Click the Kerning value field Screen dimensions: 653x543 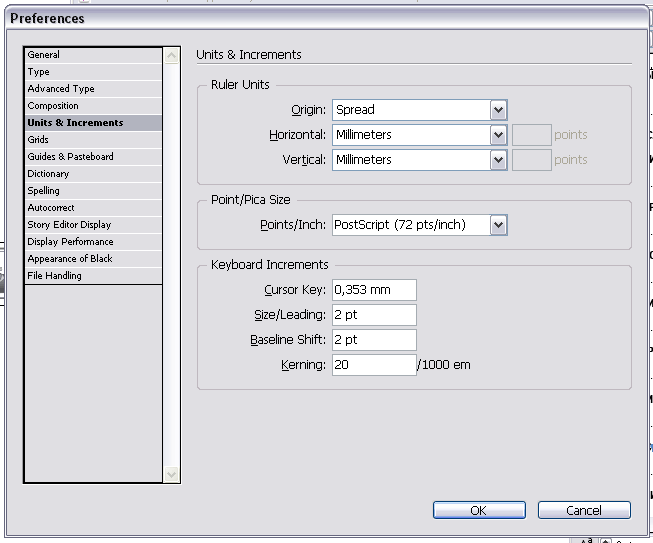[374, 365]
